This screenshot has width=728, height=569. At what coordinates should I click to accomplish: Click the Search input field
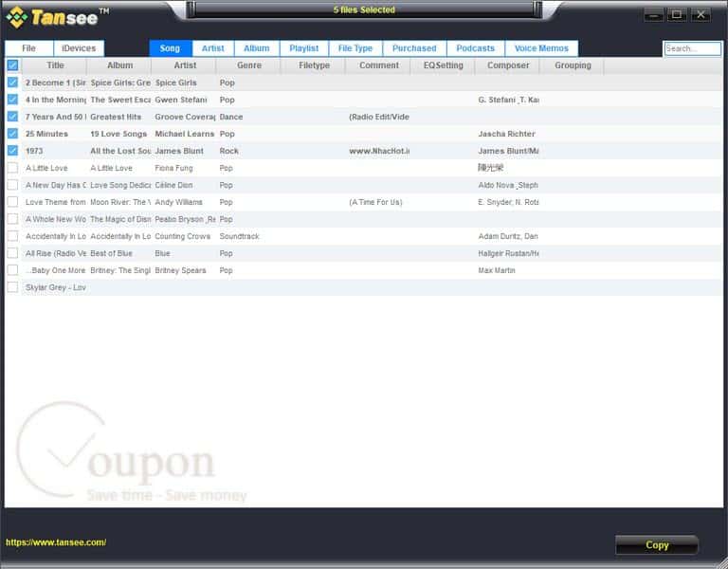tap(692, 48)
